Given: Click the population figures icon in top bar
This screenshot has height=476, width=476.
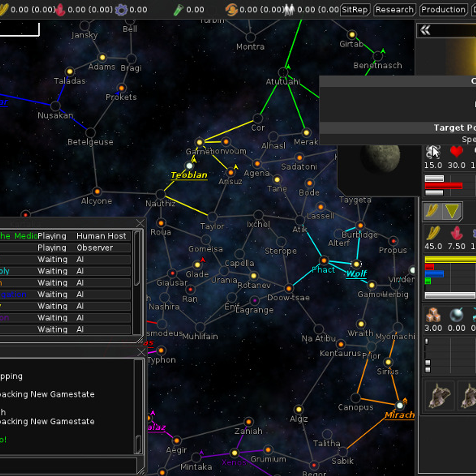Looking at the screenshot, I should [x=289, y=10].
